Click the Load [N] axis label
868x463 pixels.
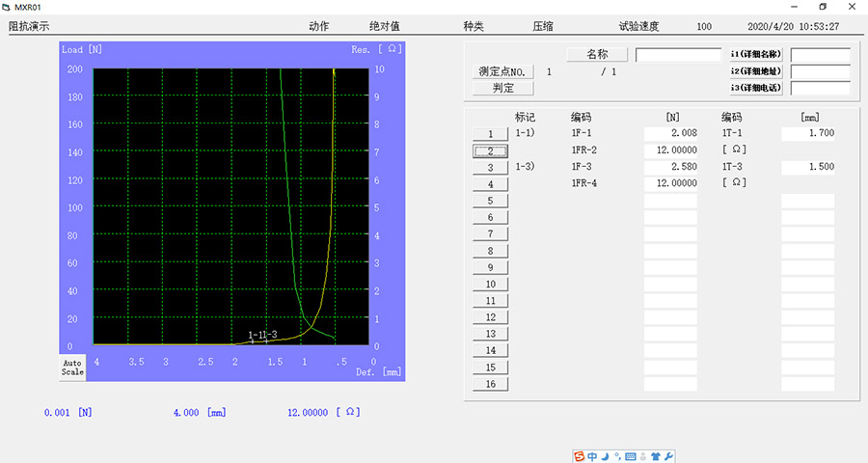point(81,50)
